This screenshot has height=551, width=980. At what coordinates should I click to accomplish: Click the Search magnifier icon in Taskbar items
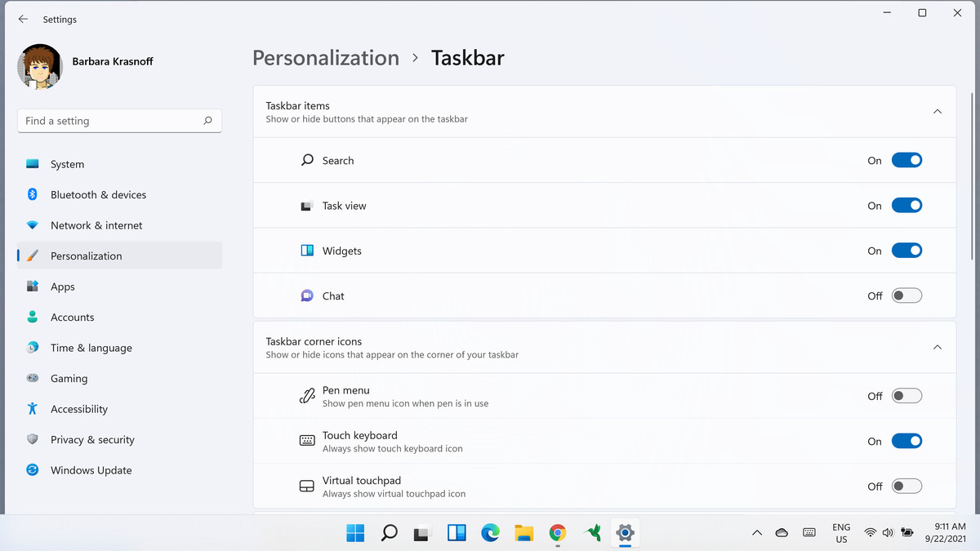(x=307, y=160)
